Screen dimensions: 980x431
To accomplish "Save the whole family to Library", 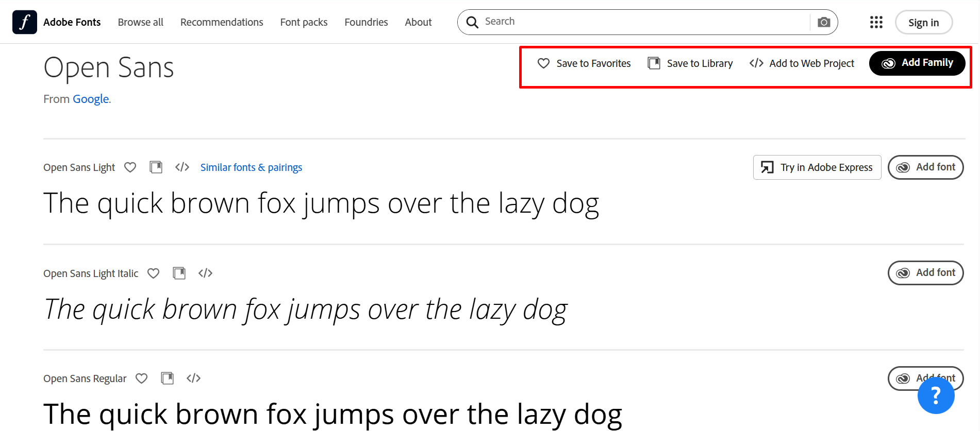I will [690, 63].
